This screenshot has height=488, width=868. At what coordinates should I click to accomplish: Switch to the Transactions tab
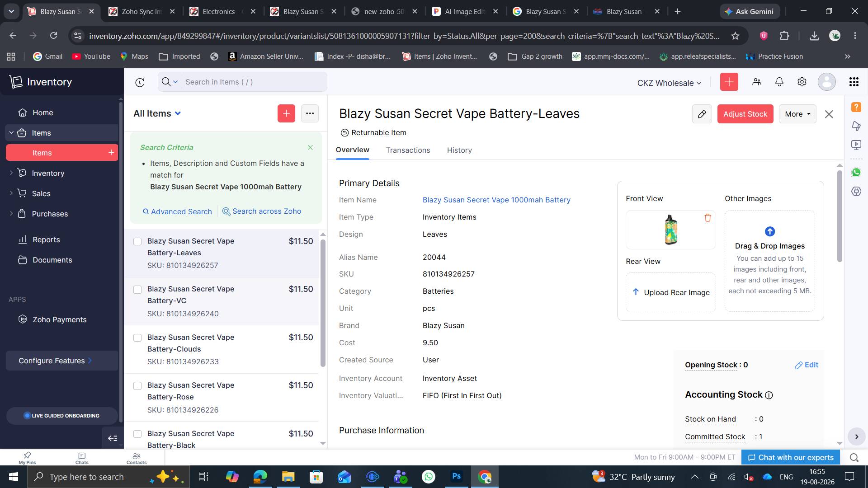[x=408, y=150]
